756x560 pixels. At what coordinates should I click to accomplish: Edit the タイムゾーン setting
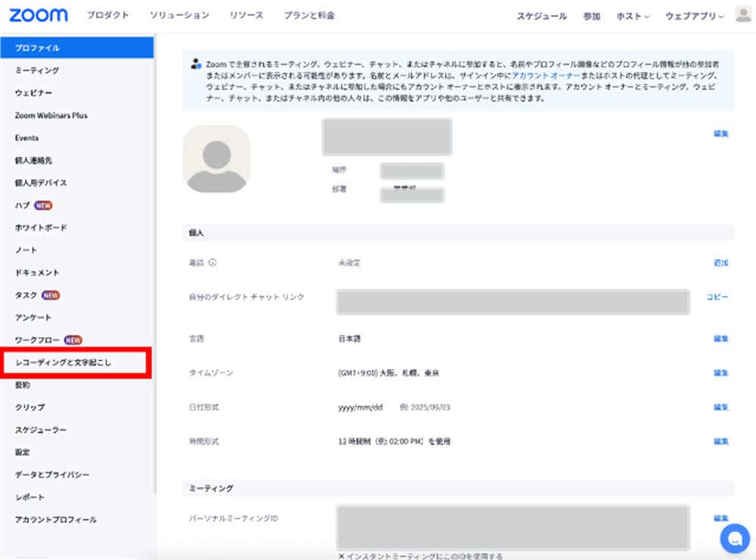720,373
